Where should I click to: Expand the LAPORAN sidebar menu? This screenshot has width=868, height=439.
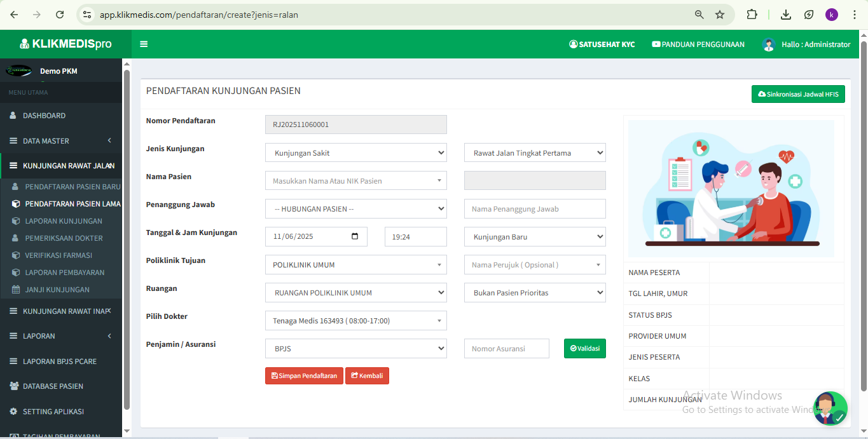click(61, 336)
